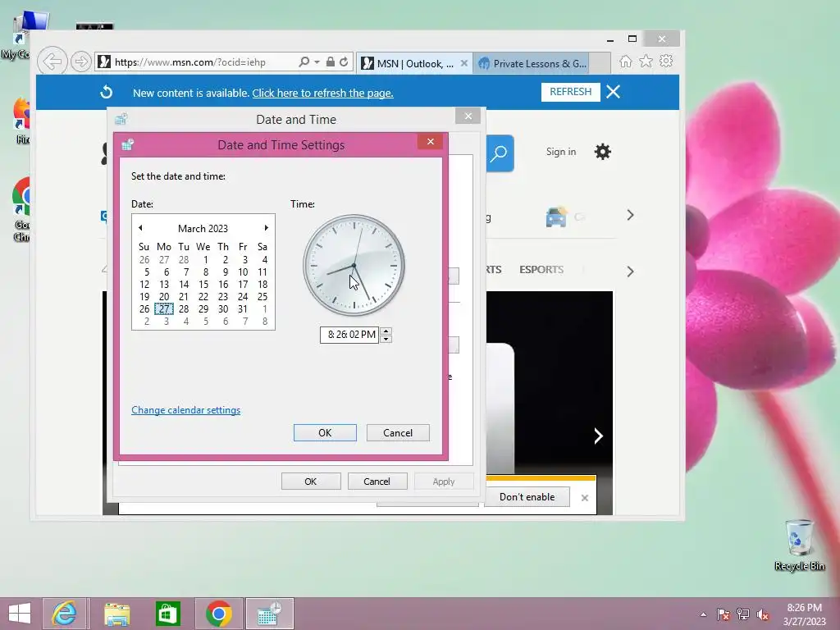Click Cancel in Date and Time Settings
This screenshot has height=630, width=840.
click(x=398, y=433)
